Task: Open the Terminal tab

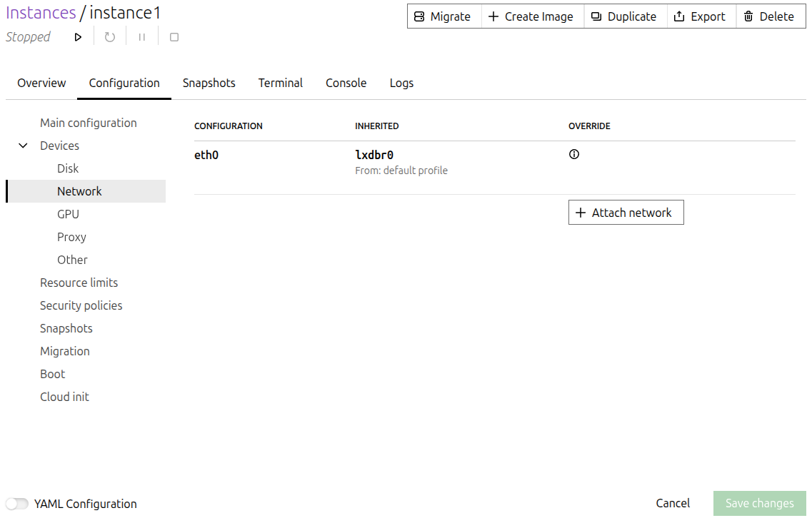Action: tap(280, 83)
